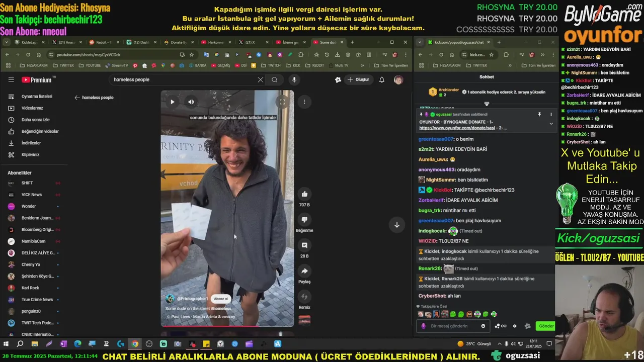The width and height of the screenshot is (644, 362).
Task: Subscribe via Abone ol button
Action: (x=221, y=299)
